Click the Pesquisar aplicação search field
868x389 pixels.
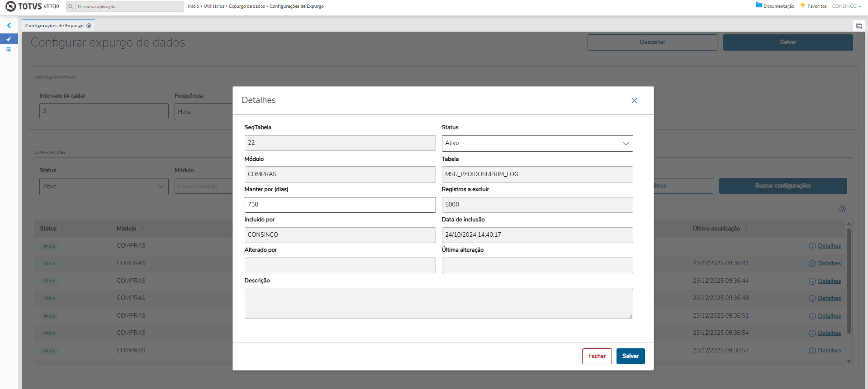(129, 6)
